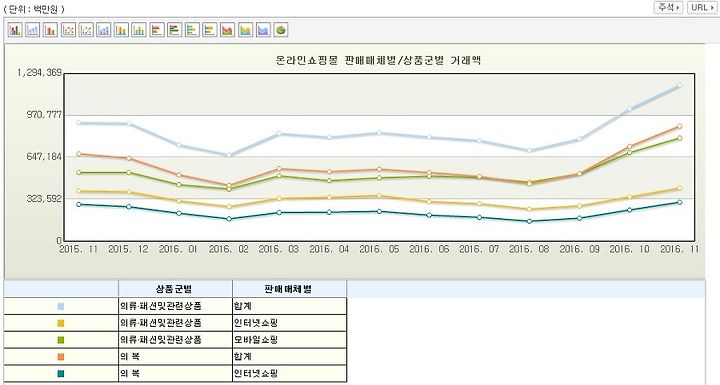Screen dimensions: 720x385
Task: Click the 647,184 y-axis value
Action: click(44, 157)
